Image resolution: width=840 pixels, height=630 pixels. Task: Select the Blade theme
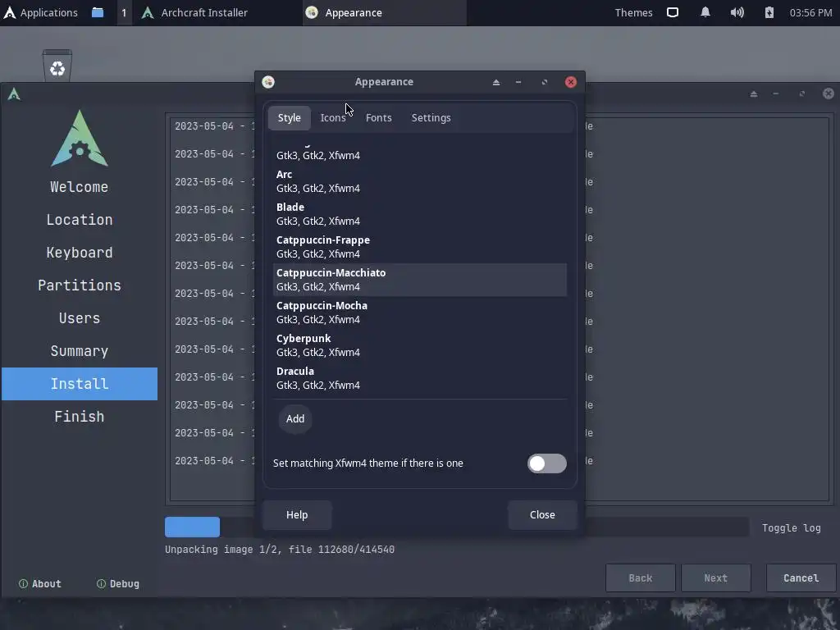pyautogui.click(x=419, y=214)
